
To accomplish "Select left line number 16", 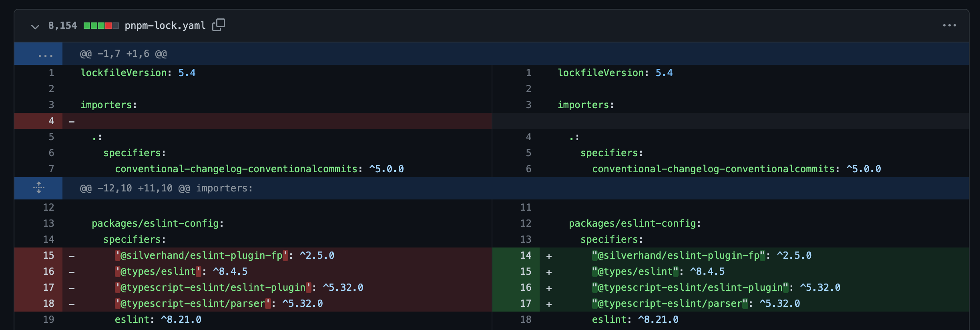I will tap(38, 272).
